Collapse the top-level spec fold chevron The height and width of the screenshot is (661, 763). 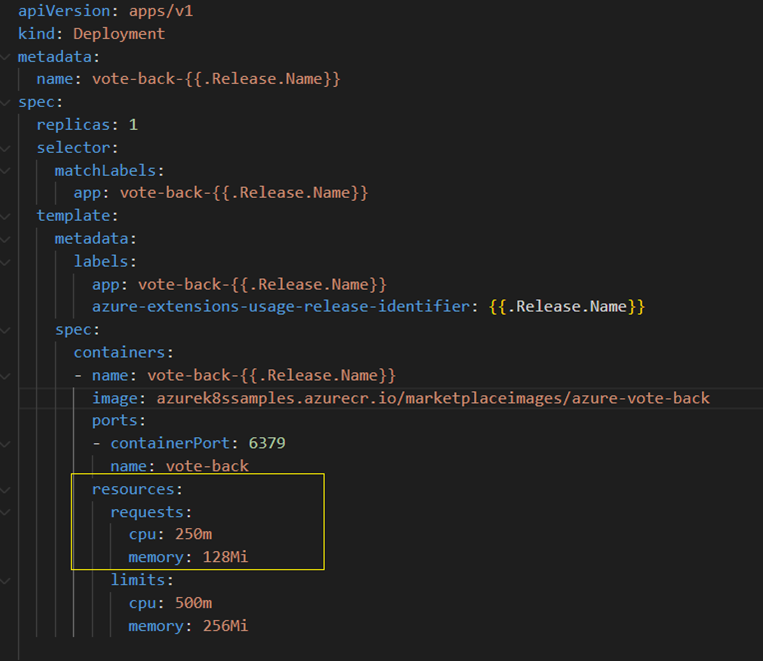pos(5,102)
